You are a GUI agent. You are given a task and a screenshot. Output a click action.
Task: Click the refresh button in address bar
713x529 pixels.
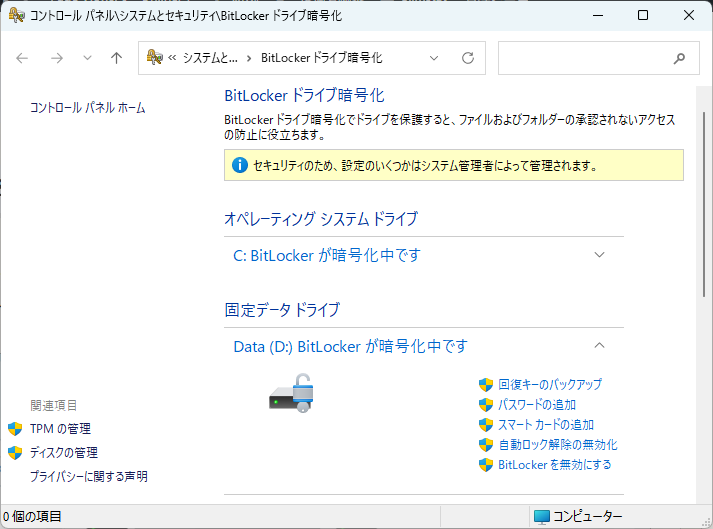click(467, 58)
